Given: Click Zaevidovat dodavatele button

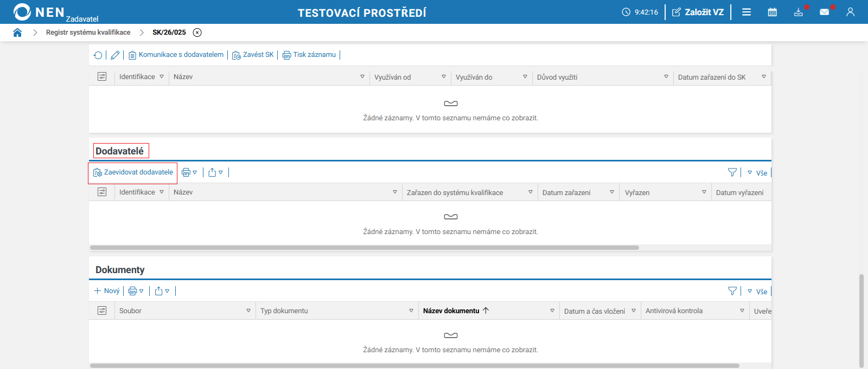Looking at the screenshot, I should [x=133, y=172].
